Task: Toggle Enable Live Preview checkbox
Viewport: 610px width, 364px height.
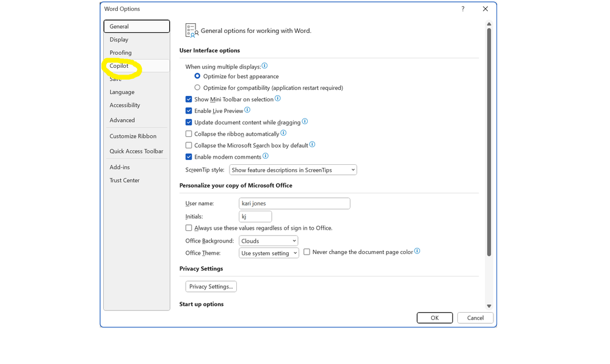Action: pyautogui.click(x=189, y=111)
